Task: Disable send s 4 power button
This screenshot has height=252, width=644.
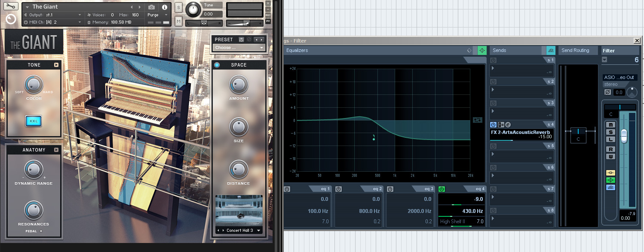Action: point(493,124)
